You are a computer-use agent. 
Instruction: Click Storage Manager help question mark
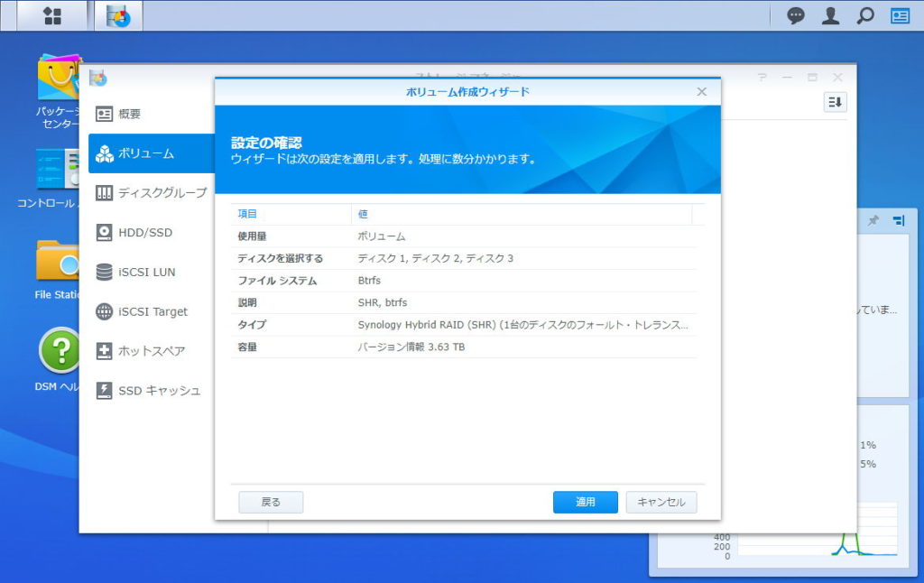762,78
